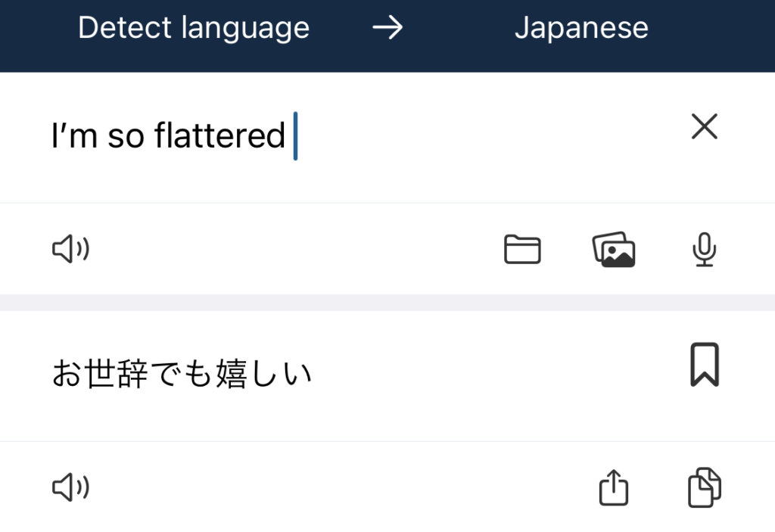Screen dimensions: 775x532
Task: Play audio of the source text
Action: click(x=70, y=249)
